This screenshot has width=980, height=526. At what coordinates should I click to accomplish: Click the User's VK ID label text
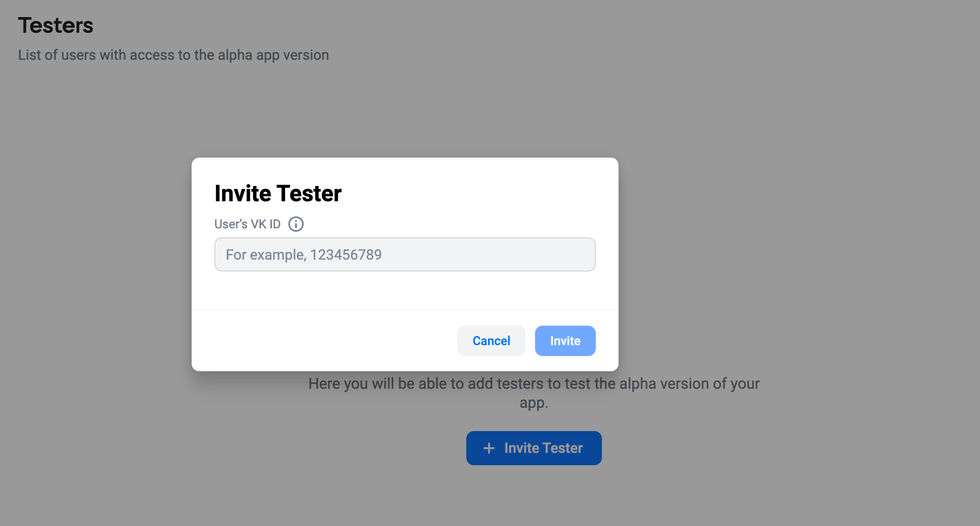click(248, 224)
